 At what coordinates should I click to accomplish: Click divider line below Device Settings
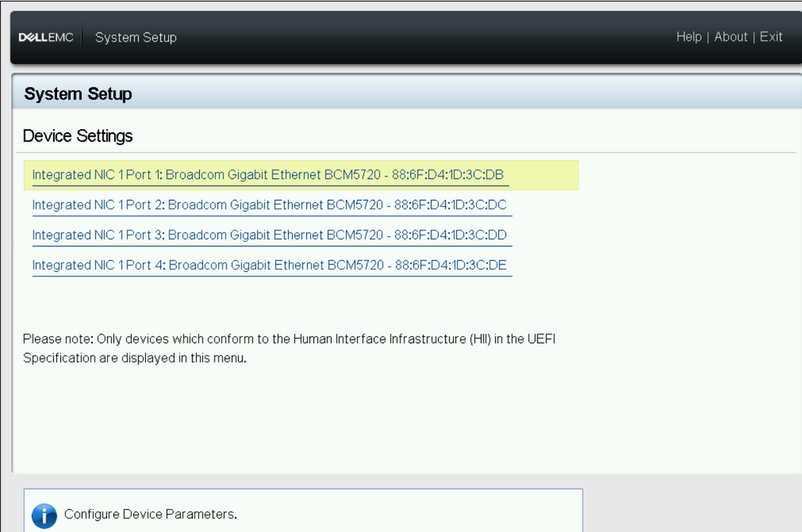click(x=406, y=153)
